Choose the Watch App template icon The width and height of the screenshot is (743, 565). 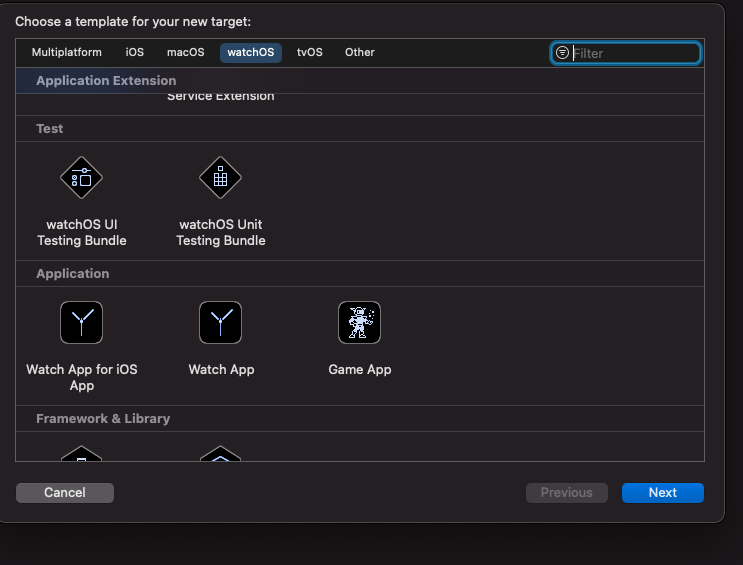(220, 322)
